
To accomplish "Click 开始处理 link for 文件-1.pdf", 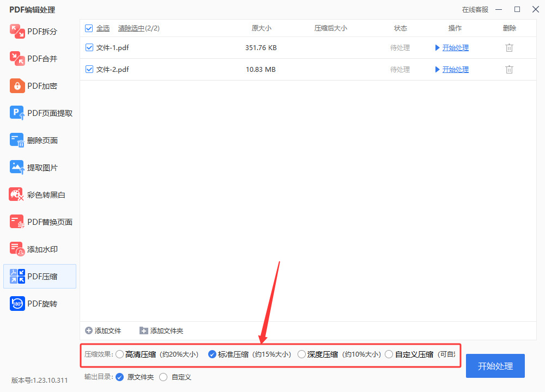I will (x=455, y=47).
